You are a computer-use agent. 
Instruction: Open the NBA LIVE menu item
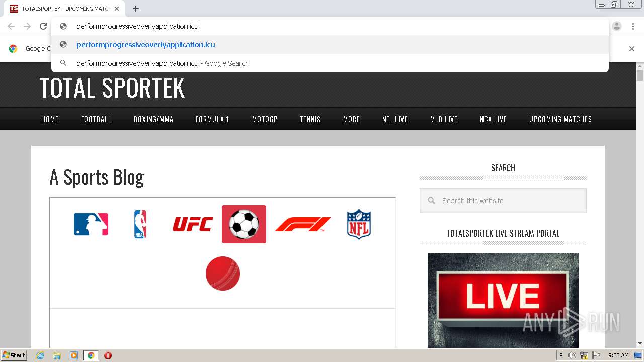coord(493,119)
